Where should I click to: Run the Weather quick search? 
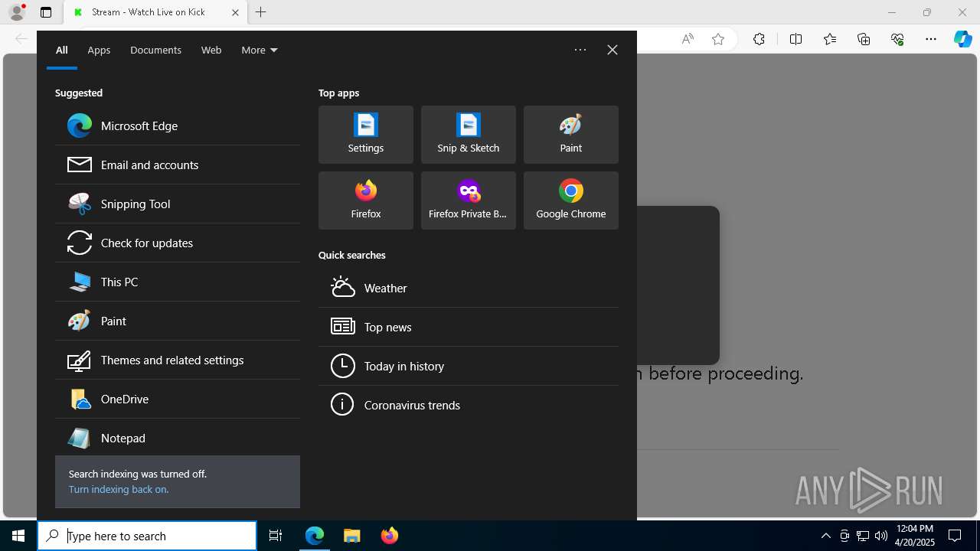(x=469, y=288)
